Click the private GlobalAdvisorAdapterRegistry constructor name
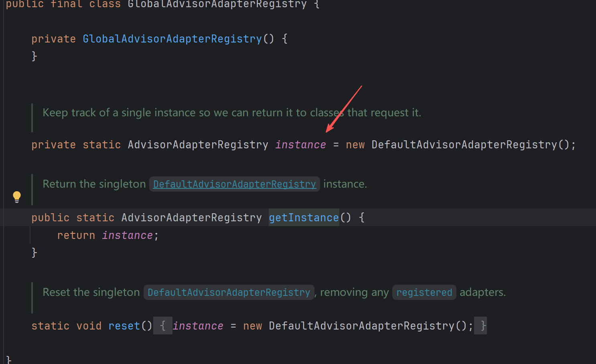 172,39
